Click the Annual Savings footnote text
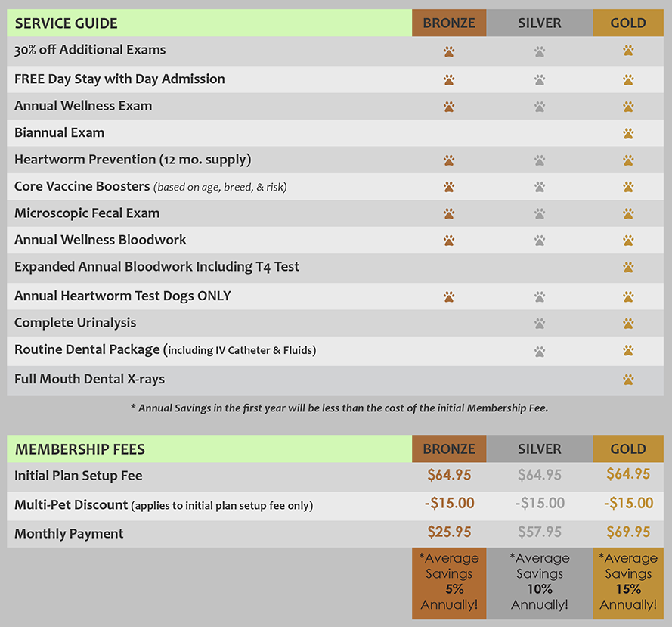Screen dimensions: 672x627 coord(339,408)
